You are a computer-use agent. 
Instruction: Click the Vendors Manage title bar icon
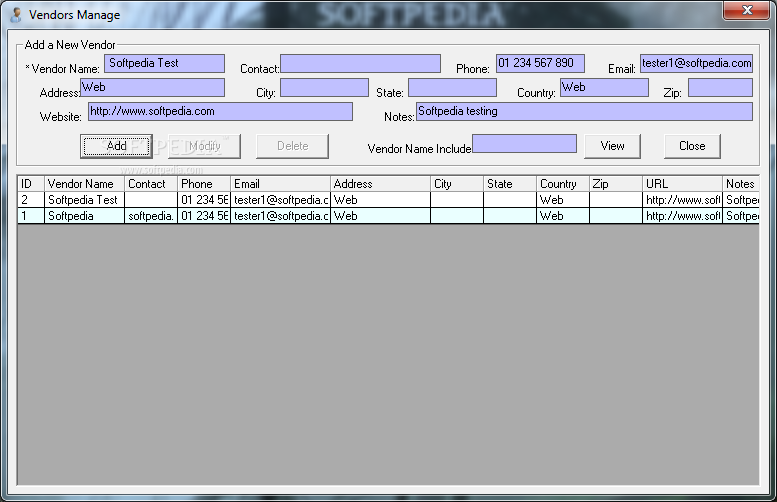[x=16, y=15]
